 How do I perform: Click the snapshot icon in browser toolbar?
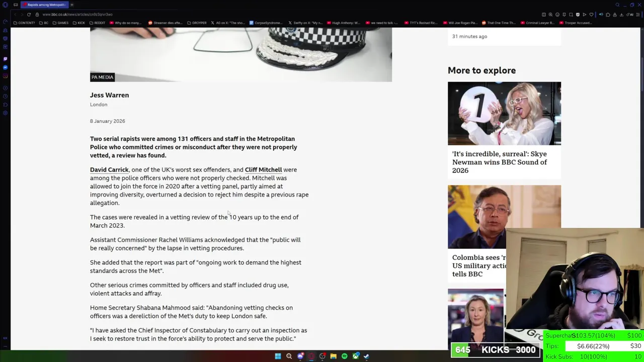point(571,15)
